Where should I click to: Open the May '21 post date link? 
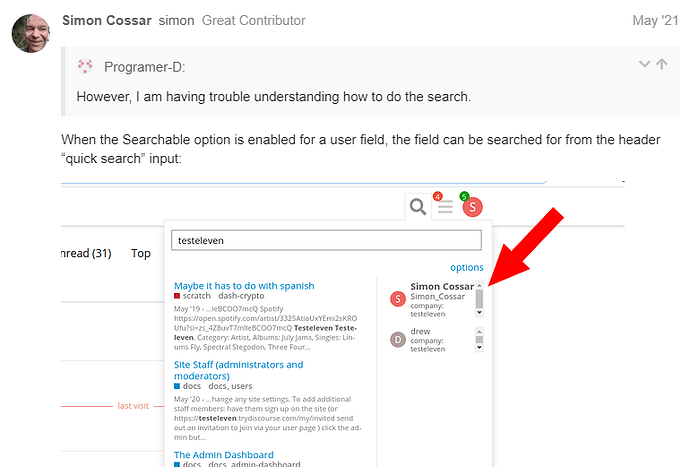[655, 21]
